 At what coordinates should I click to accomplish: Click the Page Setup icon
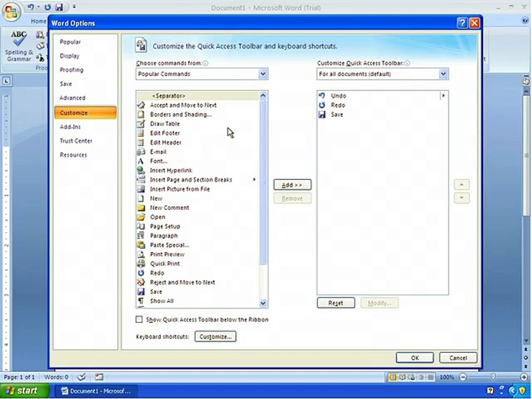141,226
